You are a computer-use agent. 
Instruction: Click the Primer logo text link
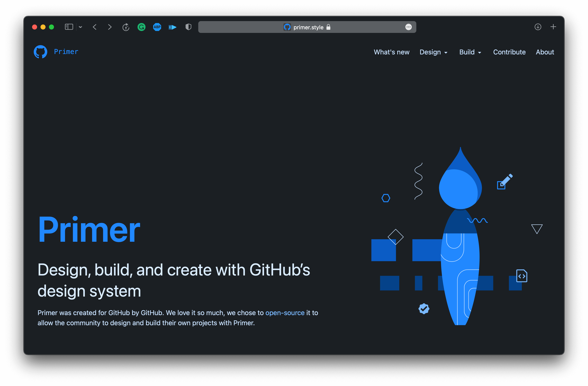click(x=66, y=52)
